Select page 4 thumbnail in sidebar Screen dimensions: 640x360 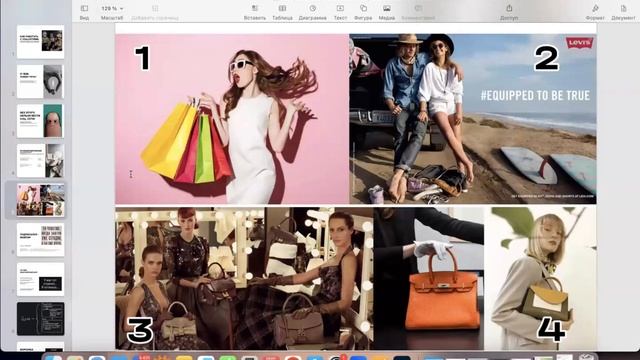(x=40, y=160)
